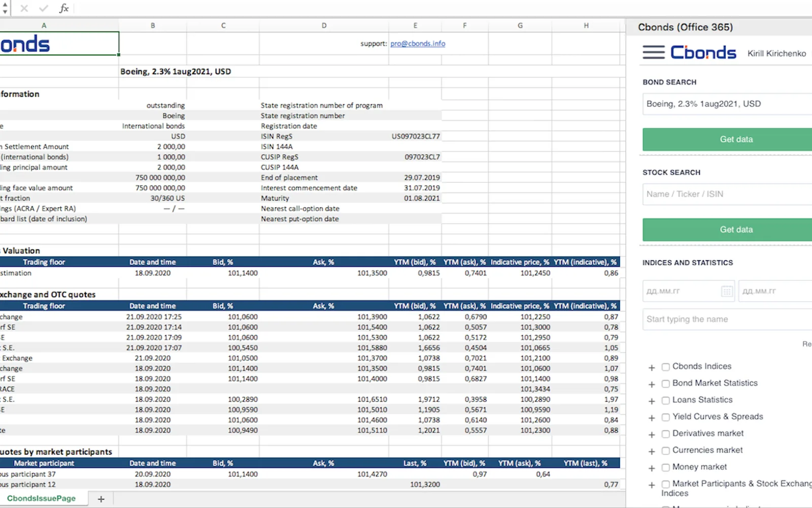Click the second date input field
The height and width of the screenshot is (508, 812).
tap(775, 291)
